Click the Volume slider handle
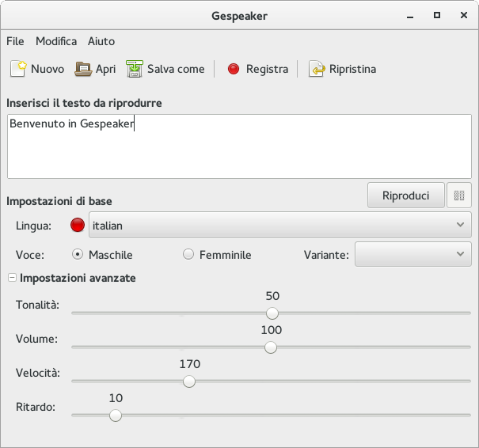Image resolution: width=479 pixels, height=448 pixels. (271, 347)
